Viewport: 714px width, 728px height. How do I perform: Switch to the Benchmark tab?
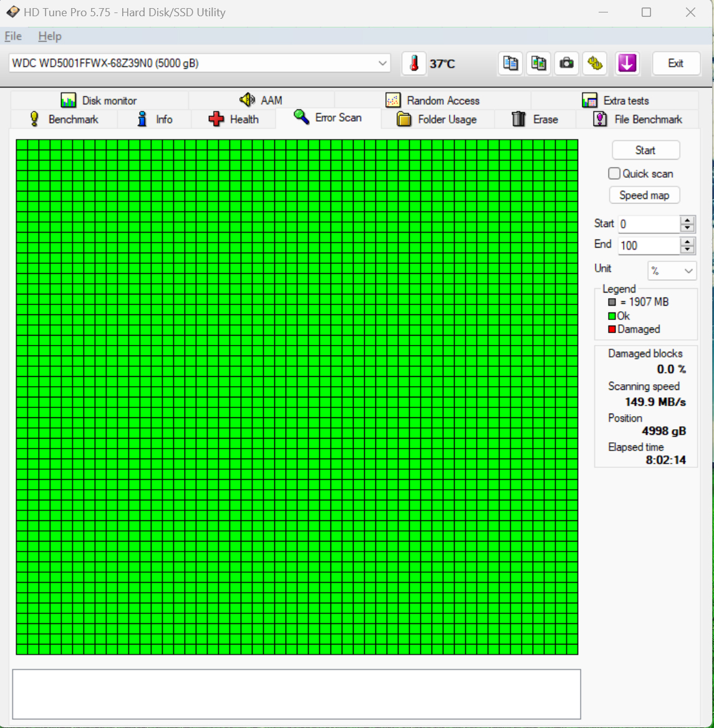coord(64,119)
